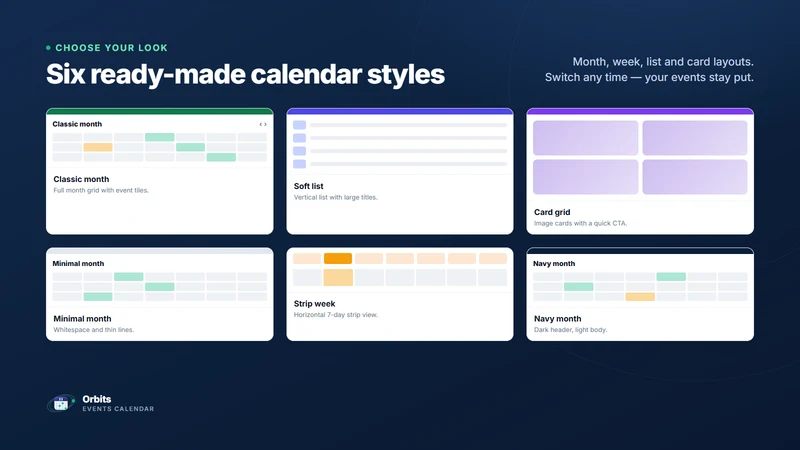
Task: Click "Image cards with a quick CTA." description
Action: point(581,223)
